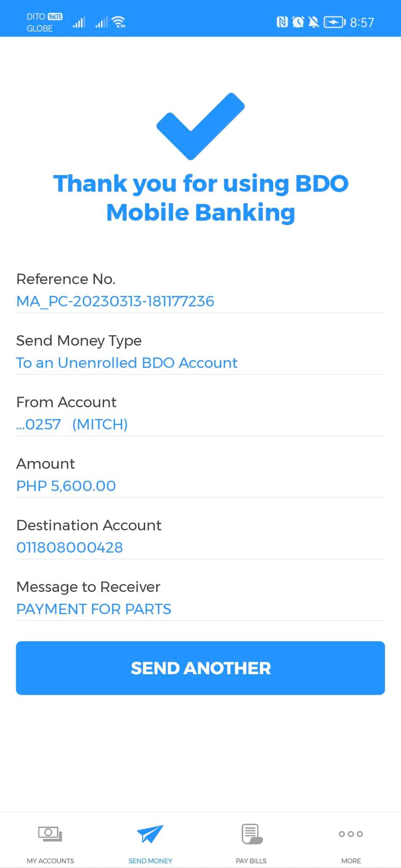Tap the big blue checkmark icon
Viewport: 401px width, 868px height.
(200, 126)
